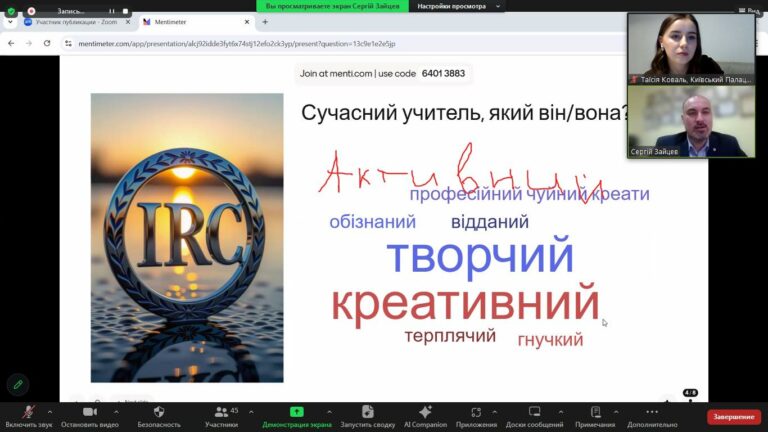
Task: Click the green pencil annotation button
Action: [x=17, y=384]
